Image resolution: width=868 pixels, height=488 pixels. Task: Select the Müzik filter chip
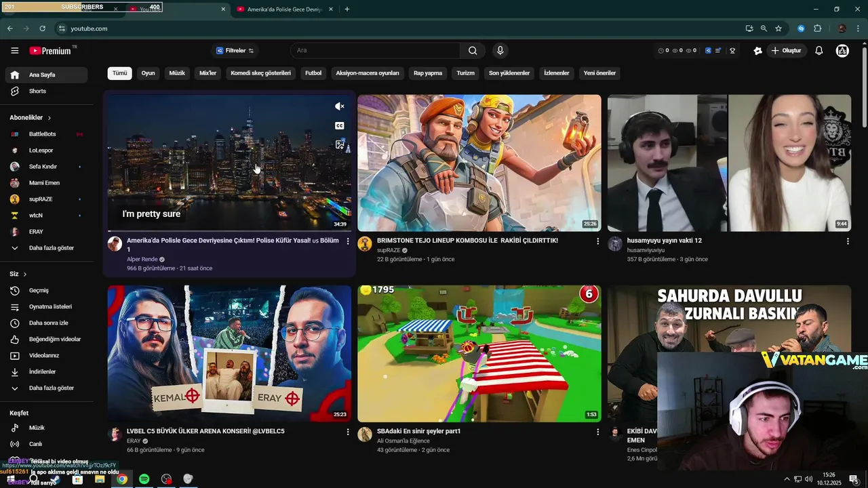tap(177, 73)
